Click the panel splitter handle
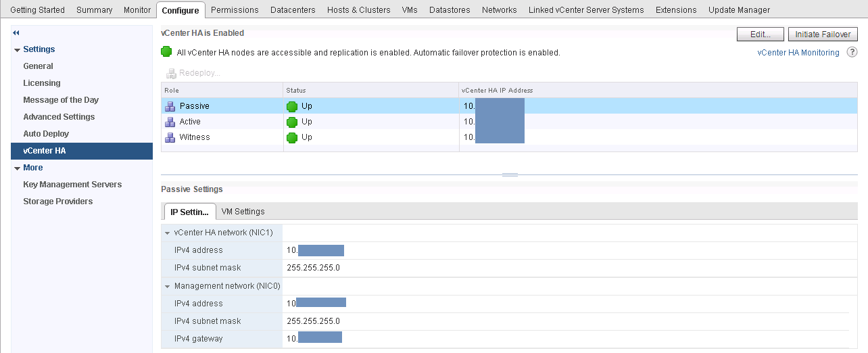Screen dimensions: 868x353 (510, 175)
